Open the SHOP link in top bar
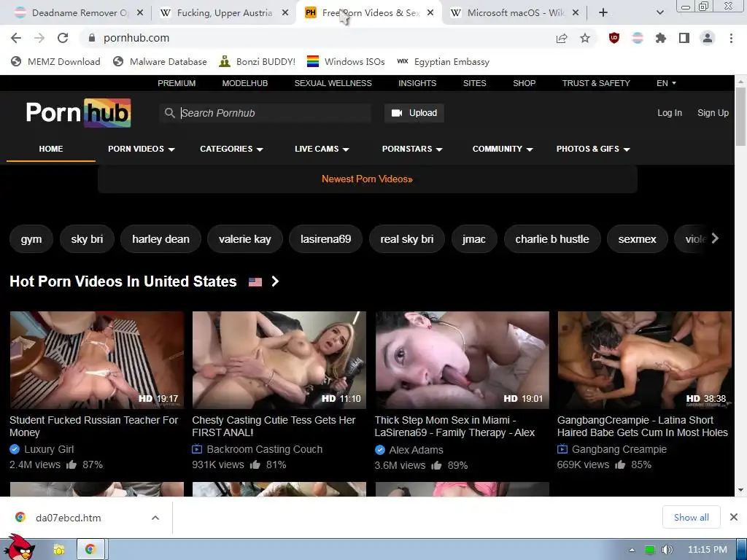 tap(524, 83)
